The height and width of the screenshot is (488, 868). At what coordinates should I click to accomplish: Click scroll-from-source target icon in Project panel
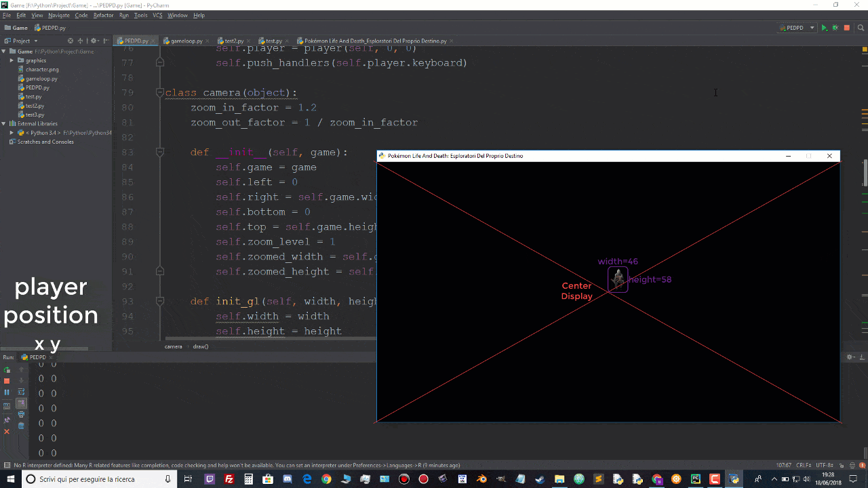(71, 41)
